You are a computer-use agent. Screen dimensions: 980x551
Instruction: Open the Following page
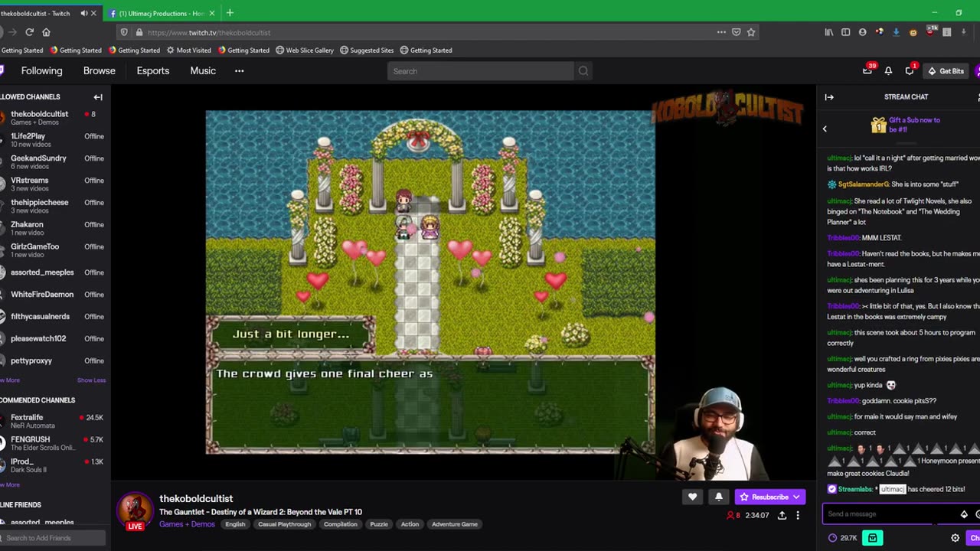click(41, 70)
